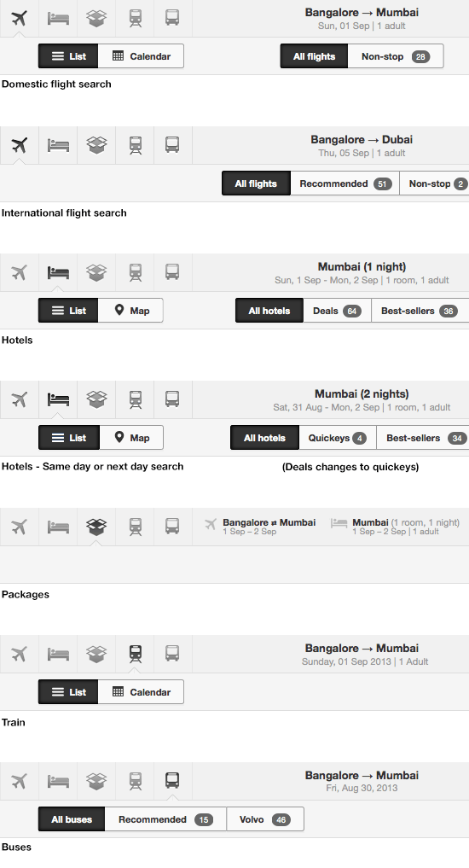Select the airplane icon in the Bangalore → Dubai bar
The height and width of the screenshot is (868, 469).
click(20, 146)
